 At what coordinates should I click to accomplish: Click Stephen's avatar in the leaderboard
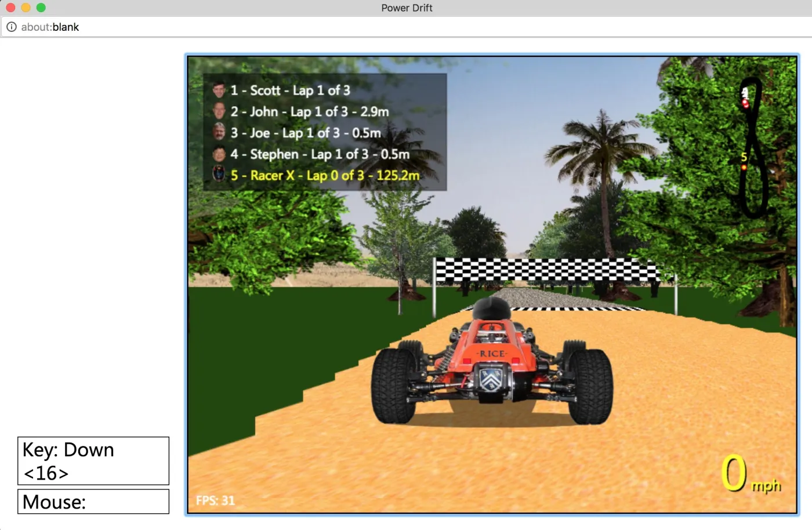(x=219, y=154)
